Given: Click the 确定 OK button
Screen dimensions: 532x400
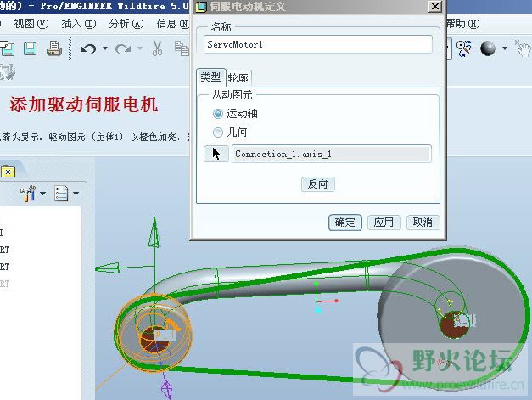Looking at the screenshot, I should 345,223.
